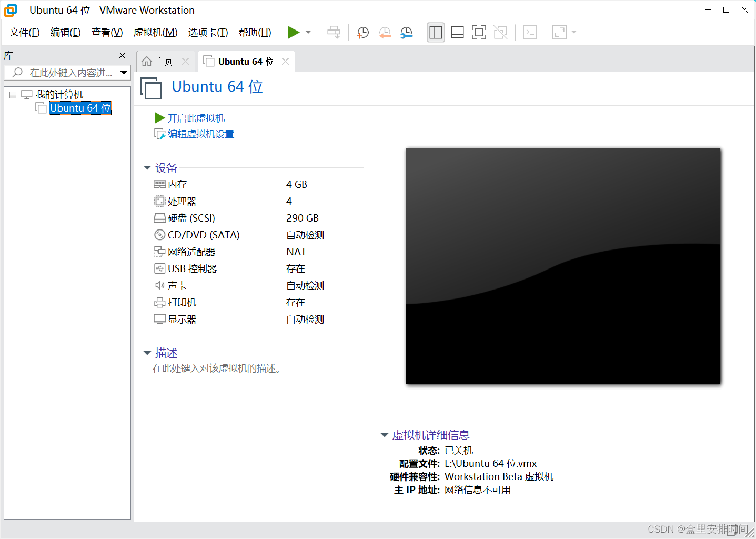756x539 pixels.
Task: Click the 290 GB disk value
Action: tap(303, 218)
